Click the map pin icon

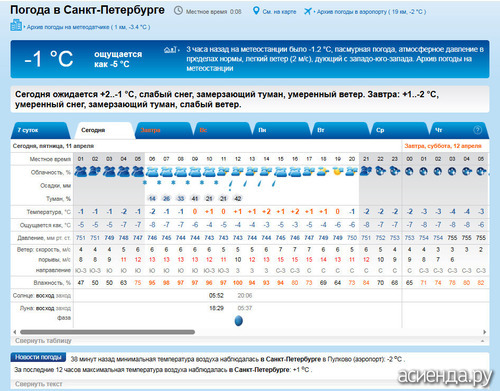(256, 11)
